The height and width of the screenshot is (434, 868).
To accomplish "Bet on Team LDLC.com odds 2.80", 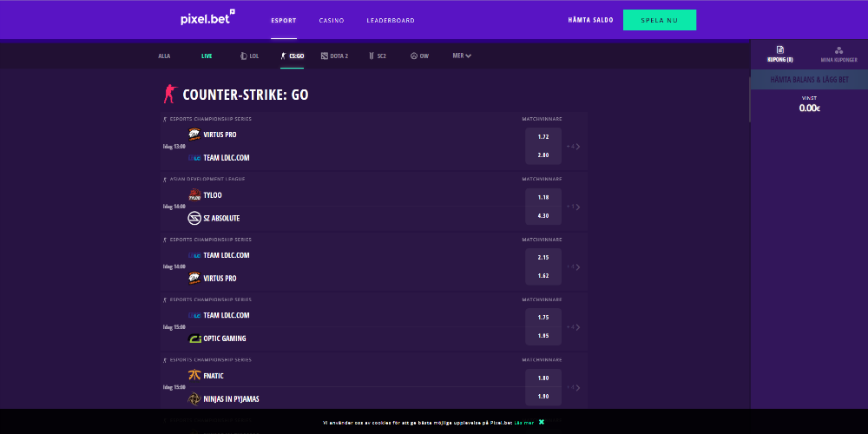I will [x=543, y=155].
